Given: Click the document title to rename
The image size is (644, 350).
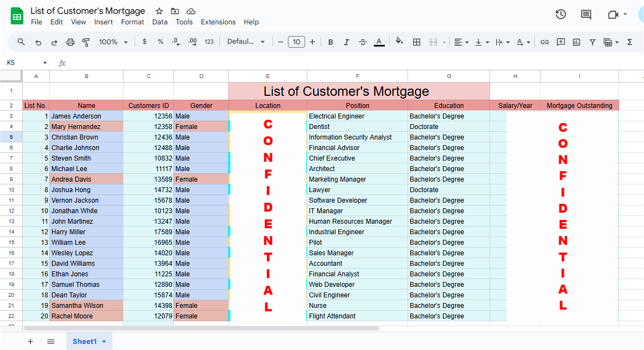Looking at the screenshot, I should (88, 11).
